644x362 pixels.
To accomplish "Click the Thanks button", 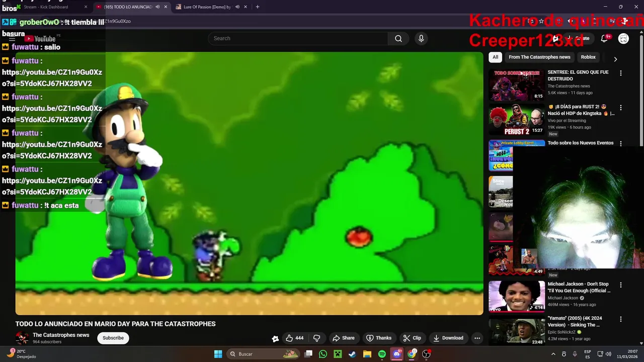I will coord(379,338).
